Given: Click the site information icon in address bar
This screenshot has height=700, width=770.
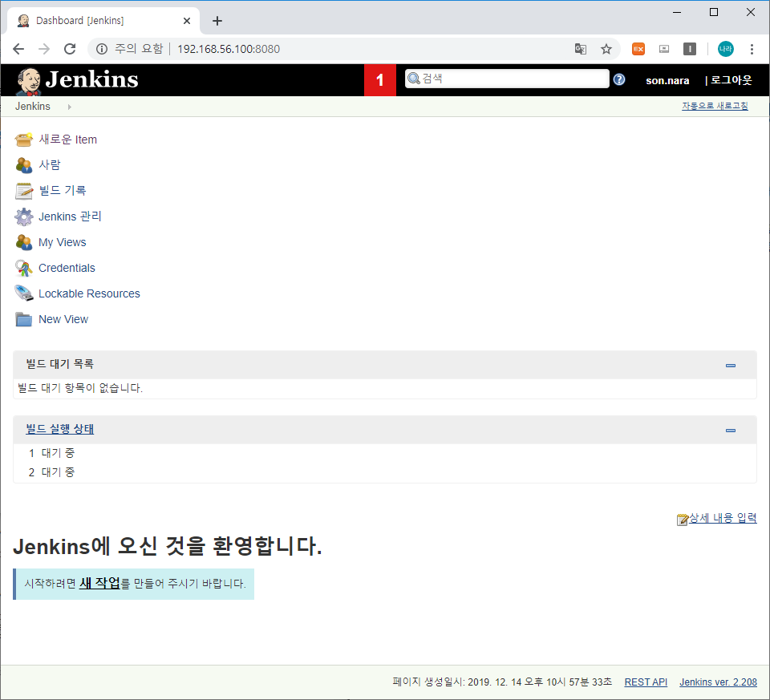Looking at the screenshot, I should pyautogui.click(x=102, y=49).
